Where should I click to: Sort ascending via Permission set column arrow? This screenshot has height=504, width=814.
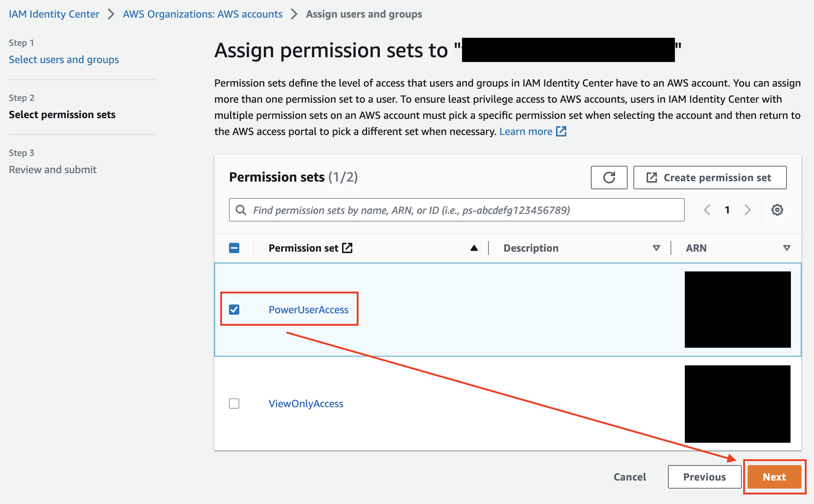coord(474,248)
